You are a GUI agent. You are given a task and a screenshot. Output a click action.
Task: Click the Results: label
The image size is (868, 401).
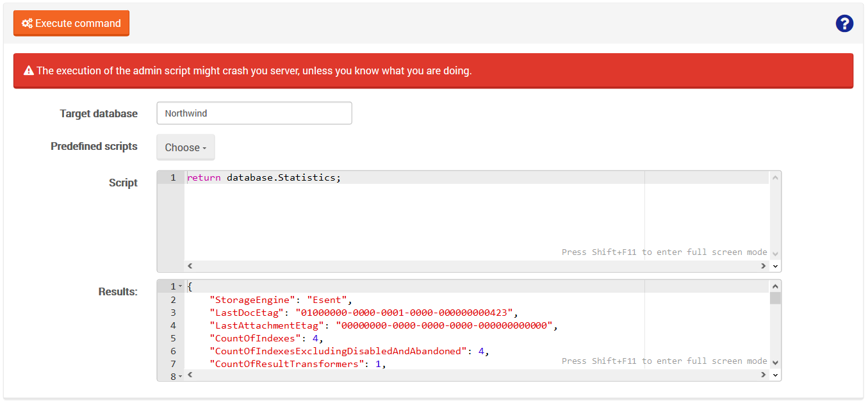coord(118,291)
